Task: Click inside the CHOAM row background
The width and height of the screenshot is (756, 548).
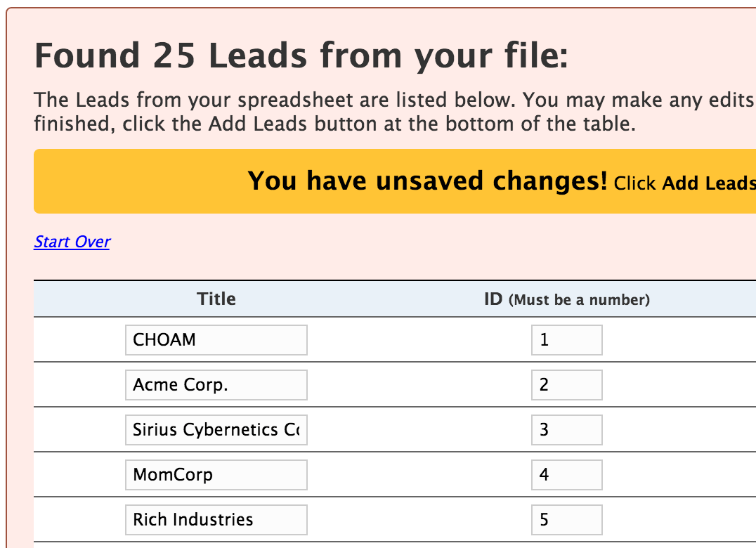Action: click(77, 339)
